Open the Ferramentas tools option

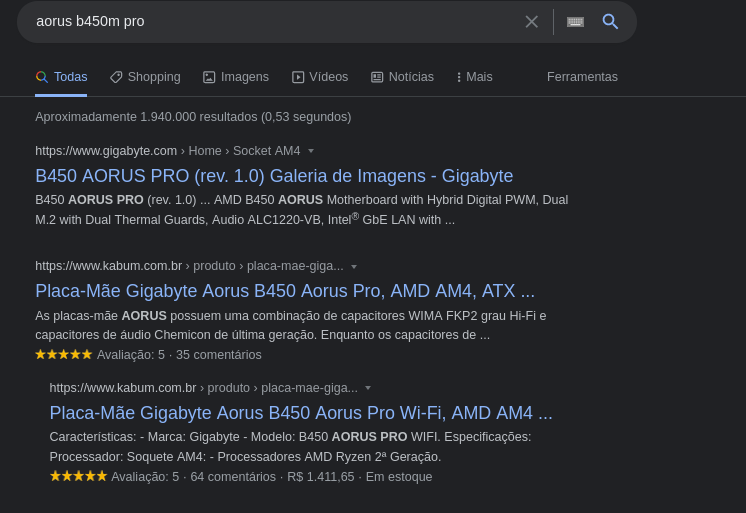point(582,77)
